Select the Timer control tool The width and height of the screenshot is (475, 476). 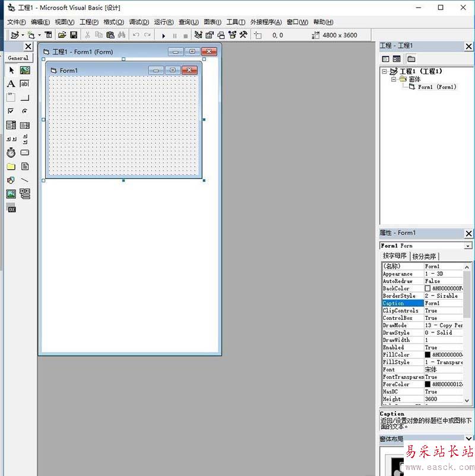11,153
